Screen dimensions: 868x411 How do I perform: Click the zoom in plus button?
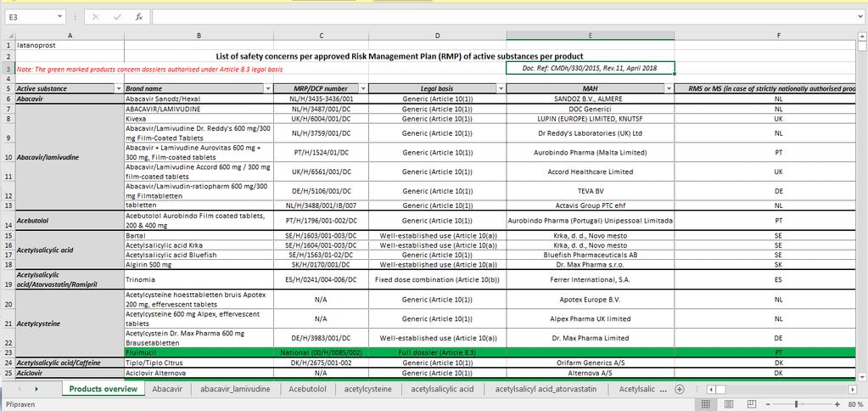(837, 404)
